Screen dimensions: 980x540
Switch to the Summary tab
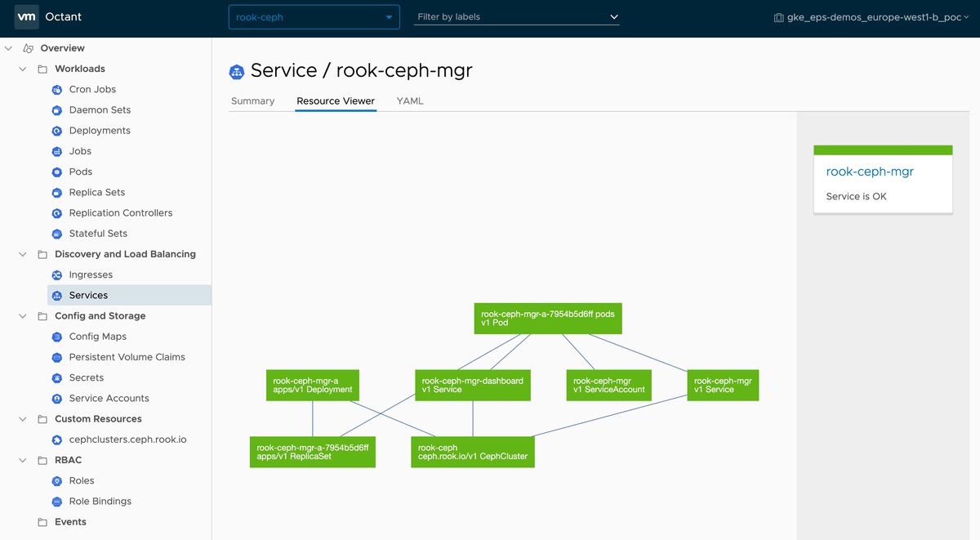click(252, 100)
